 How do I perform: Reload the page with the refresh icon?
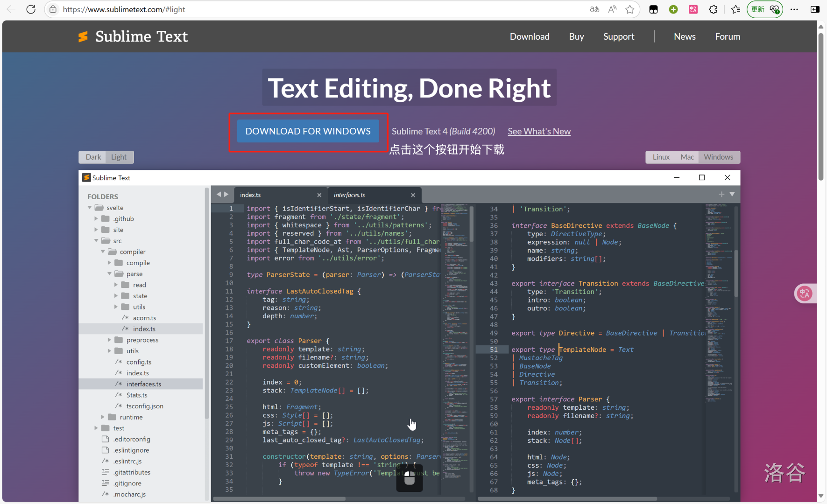pyautogui.click(x=31, y=9)
